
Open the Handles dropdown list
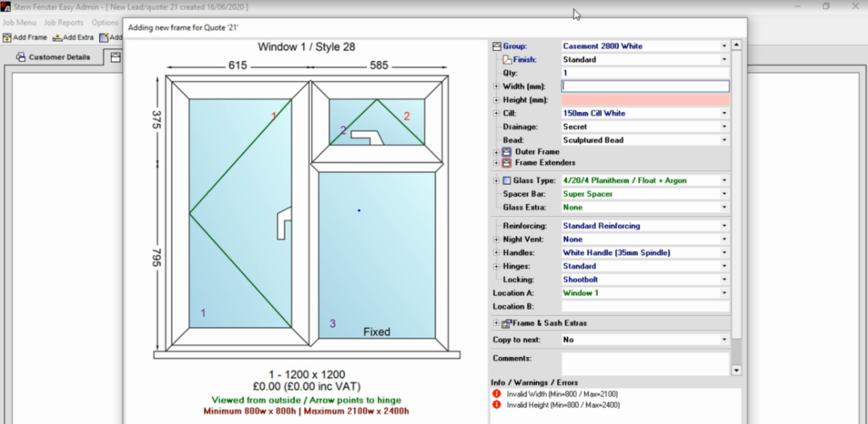(x=724, y=253)
